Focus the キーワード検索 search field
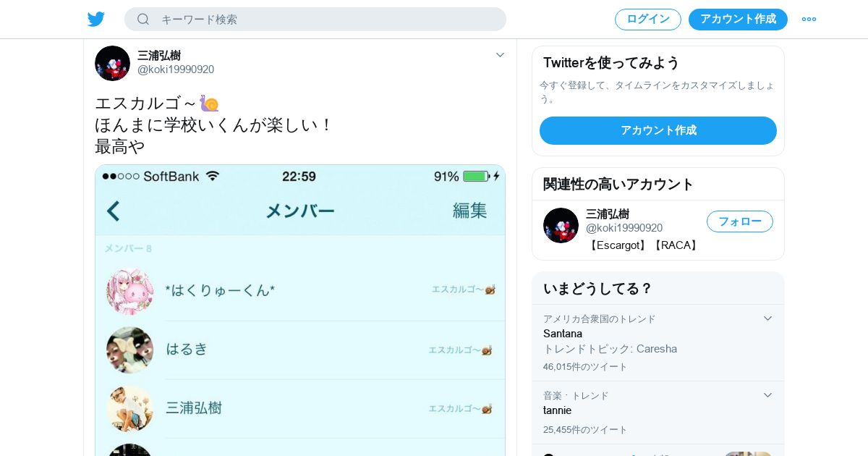 click(315, 19)
